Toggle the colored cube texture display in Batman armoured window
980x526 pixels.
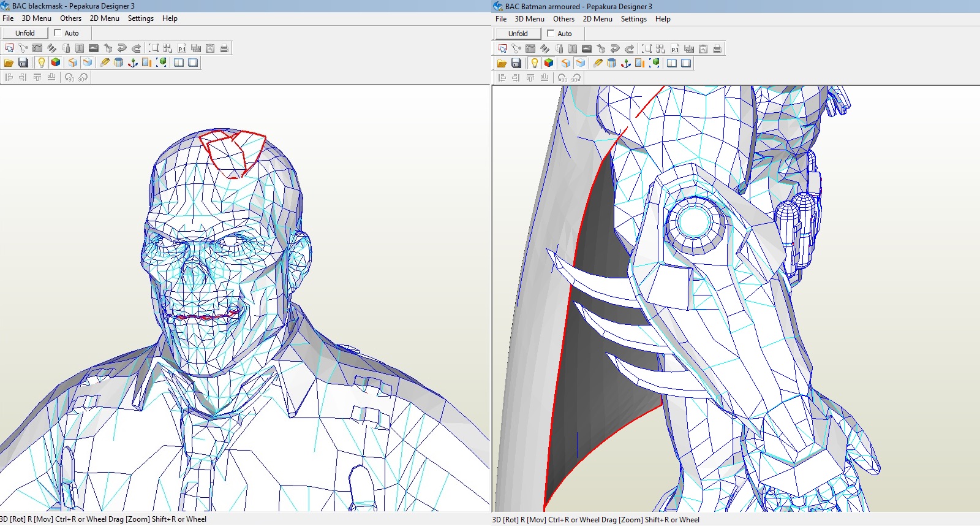click(x=549, y=63)
